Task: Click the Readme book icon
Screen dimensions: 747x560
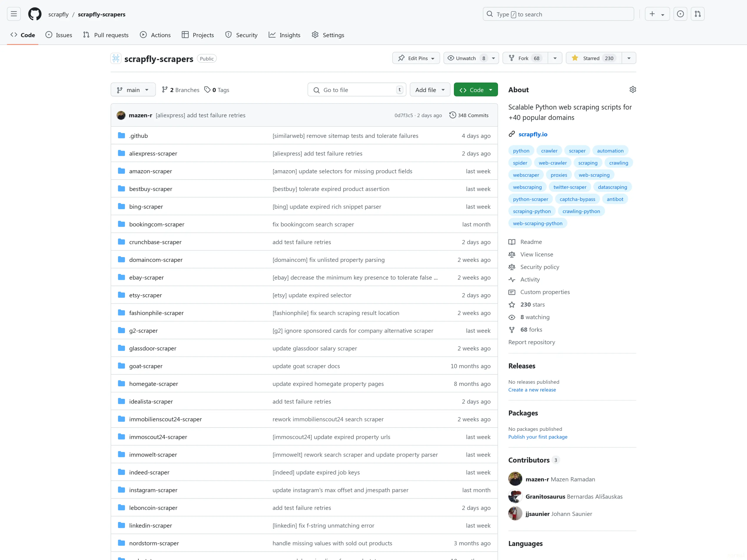Action: 512,241
